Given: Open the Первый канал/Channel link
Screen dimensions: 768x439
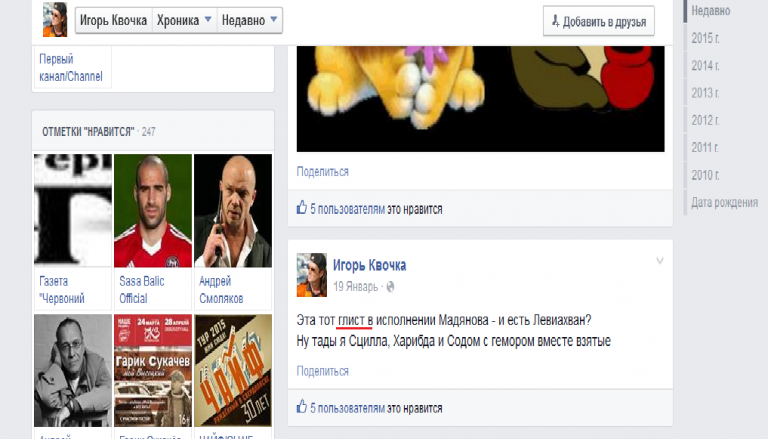Looking at the screenshot, I should pyautogui.click(x=71, y=68).
